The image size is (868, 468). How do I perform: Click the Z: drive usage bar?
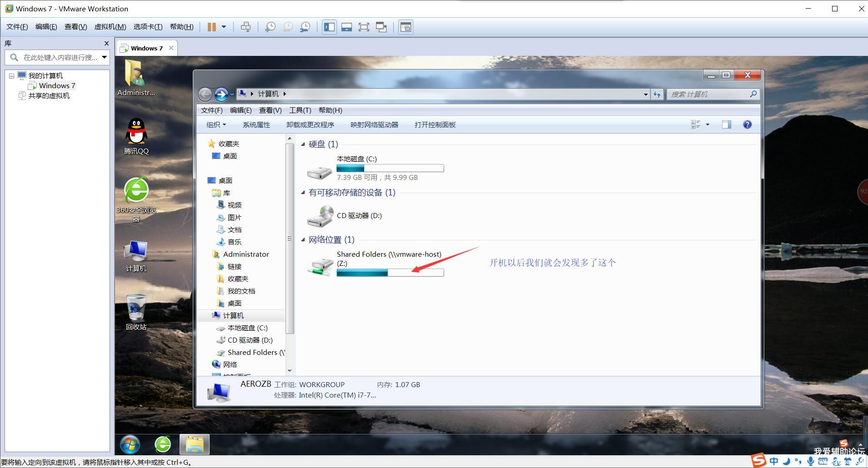tap(390, 273)
